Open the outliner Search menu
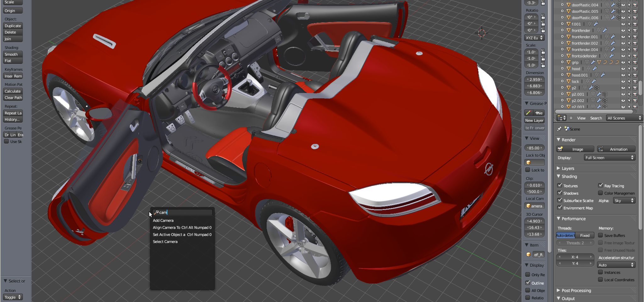 [x=596, y=118]
